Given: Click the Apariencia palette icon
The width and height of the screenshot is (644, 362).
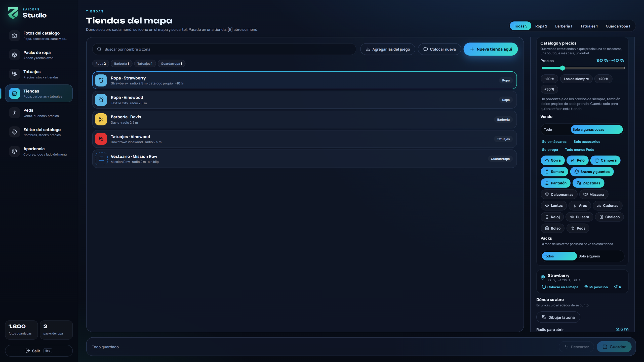Looking at the screenshot, I should (14, 151).
